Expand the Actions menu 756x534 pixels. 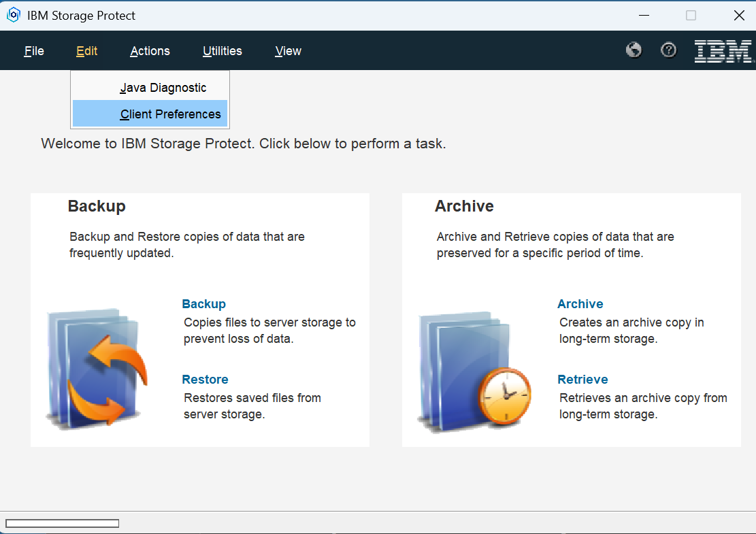point(150,51)
